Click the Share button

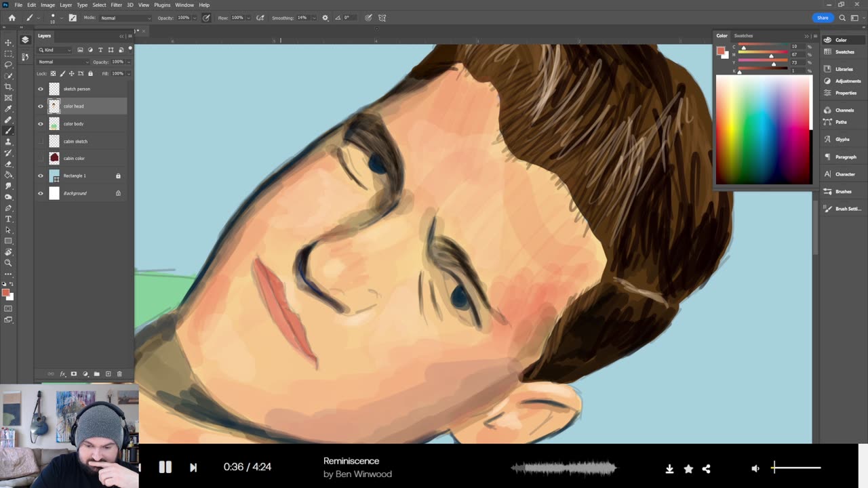pyautogui.click(x=823, y=18)
